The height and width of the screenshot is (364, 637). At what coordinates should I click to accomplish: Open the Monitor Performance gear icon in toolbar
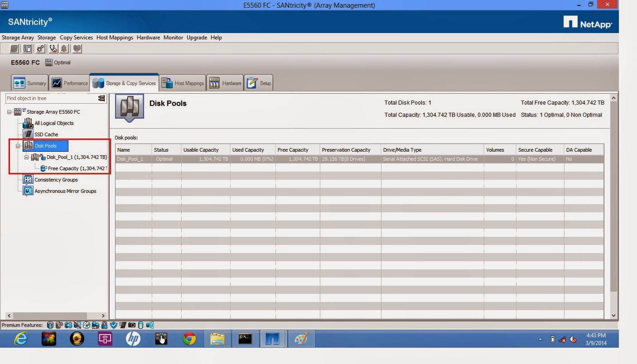[40, 48]
